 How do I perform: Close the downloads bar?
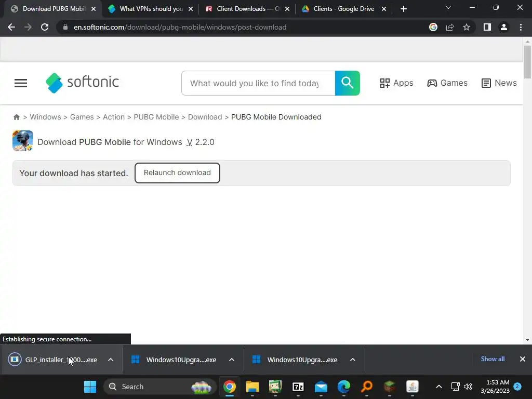point(523,359)
